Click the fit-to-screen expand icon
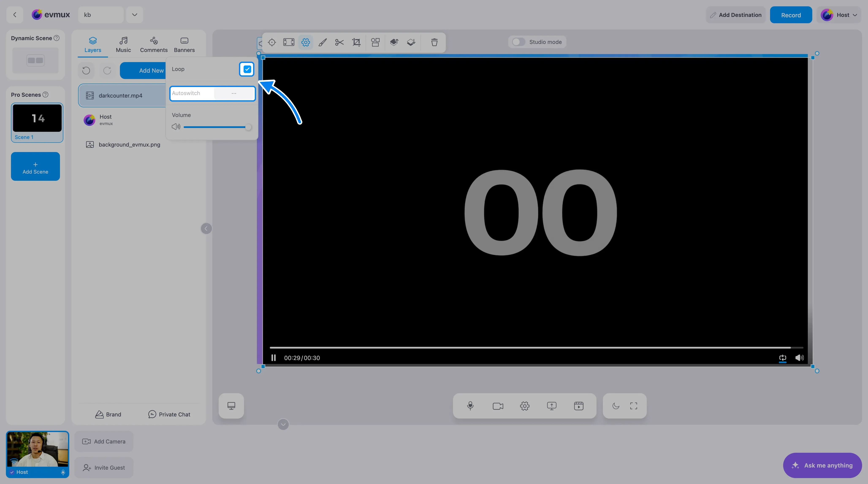Image resolution: width=868 pixels, height=484 pixels. click(289, 42)
